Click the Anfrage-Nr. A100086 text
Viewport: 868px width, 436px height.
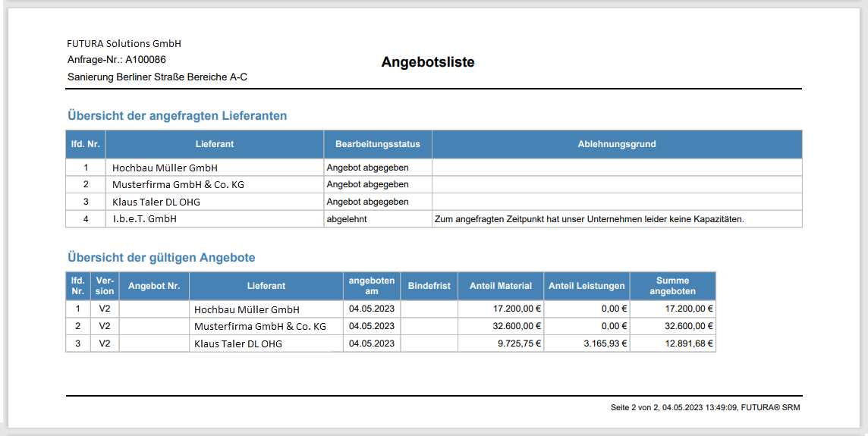116,59
